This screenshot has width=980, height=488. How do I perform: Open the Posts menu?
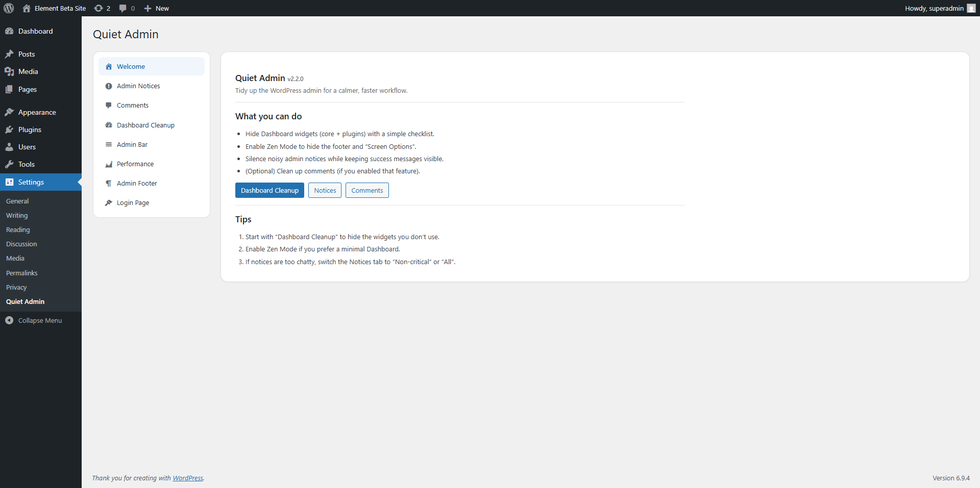coord(41,54)
